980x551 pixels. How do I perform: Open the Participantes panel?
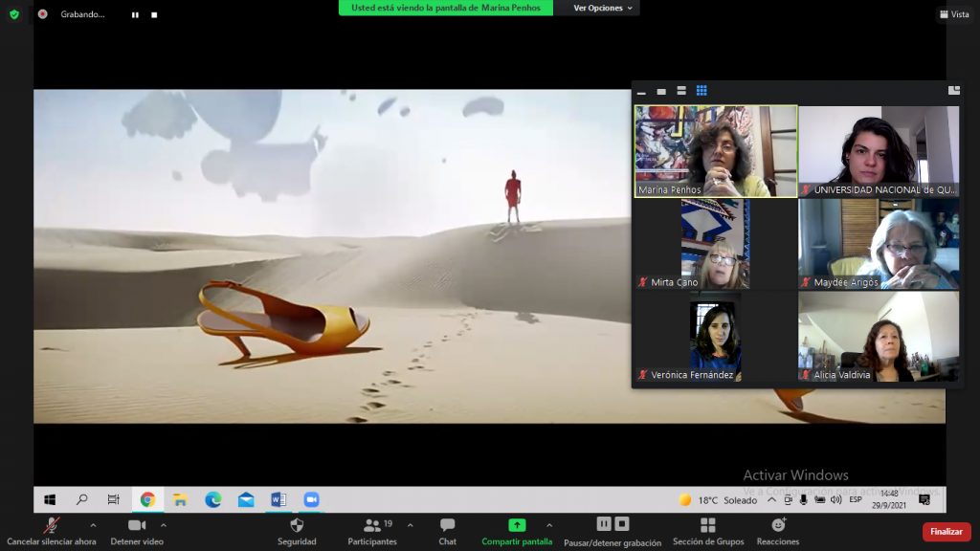[372, 530]
